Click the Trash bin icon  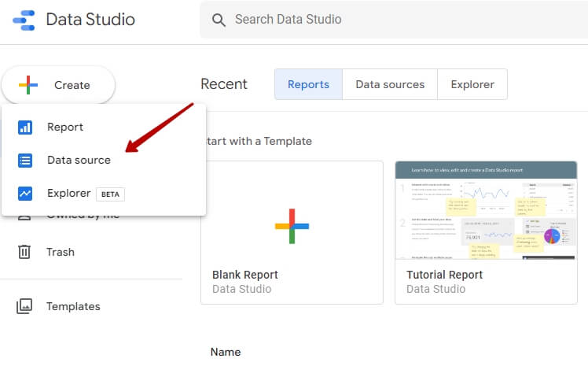24,252
